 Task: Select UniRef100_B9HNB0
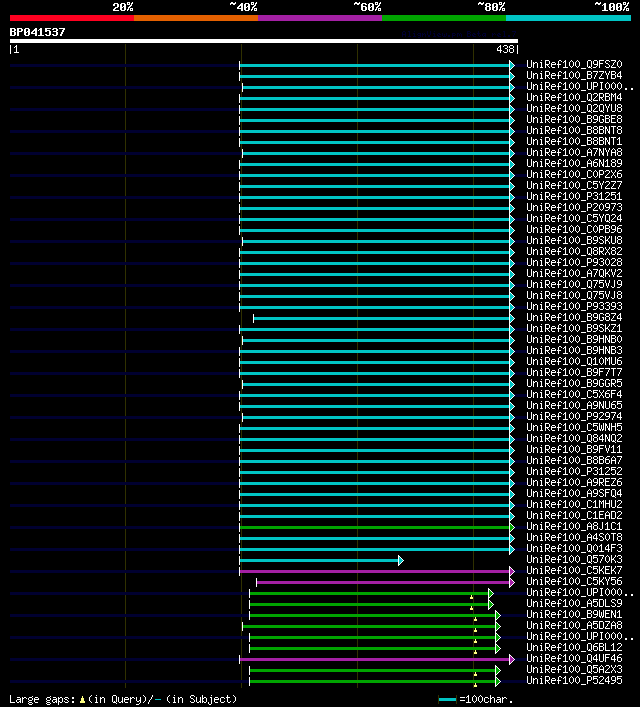coord(574,339)
